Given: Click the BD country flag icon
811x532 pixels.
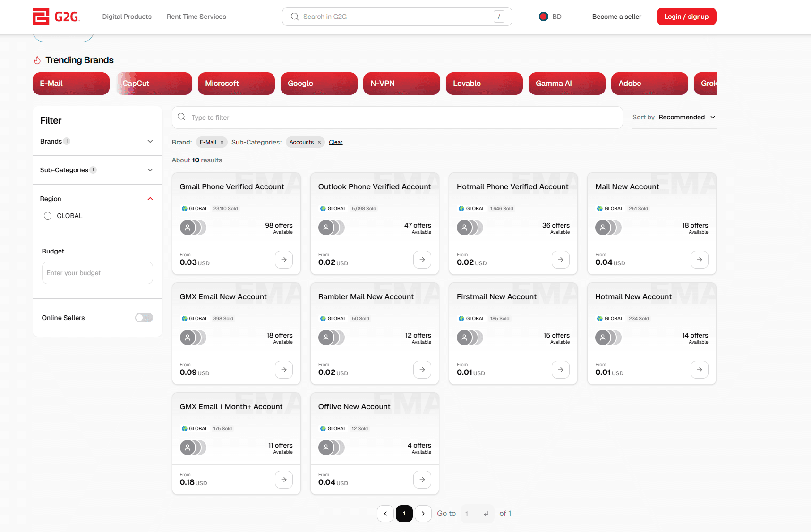Looking at the screenshot, I should 544,17.
